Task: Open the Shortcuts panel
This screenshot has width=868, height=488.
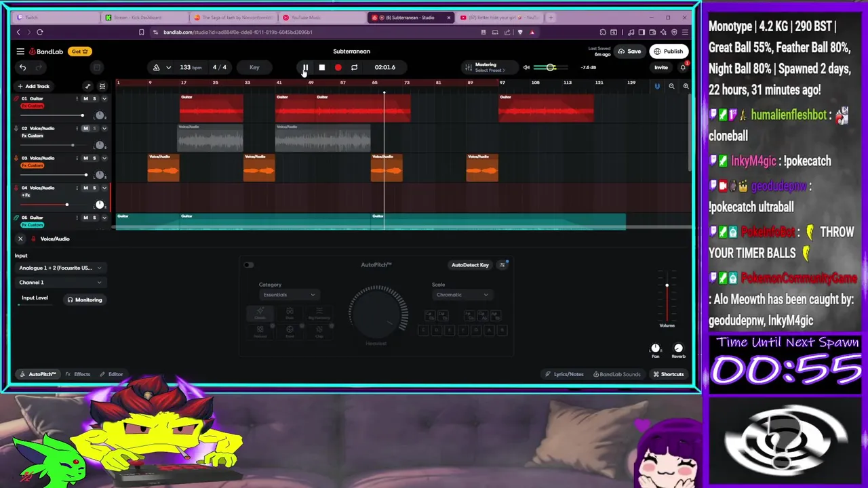Action: pyautogui.click(x=669, y=374)
